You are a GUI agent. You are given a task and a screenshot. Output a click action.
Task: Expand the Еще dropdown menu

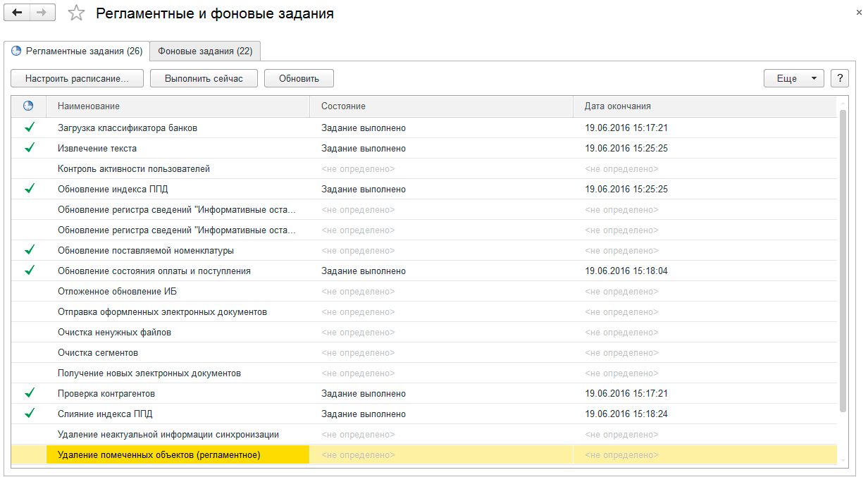793,78
